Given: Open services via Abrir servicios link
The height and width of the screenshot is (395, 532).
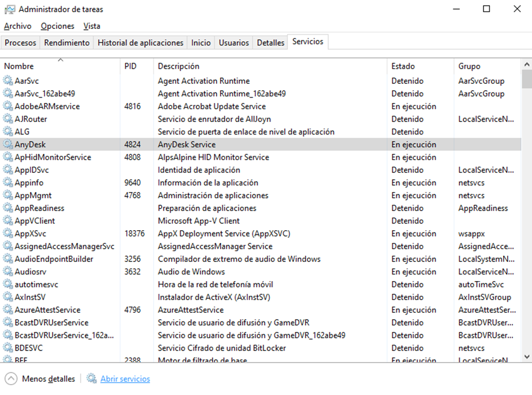Looking at the screenshot, I should click(x=125, y=379).
